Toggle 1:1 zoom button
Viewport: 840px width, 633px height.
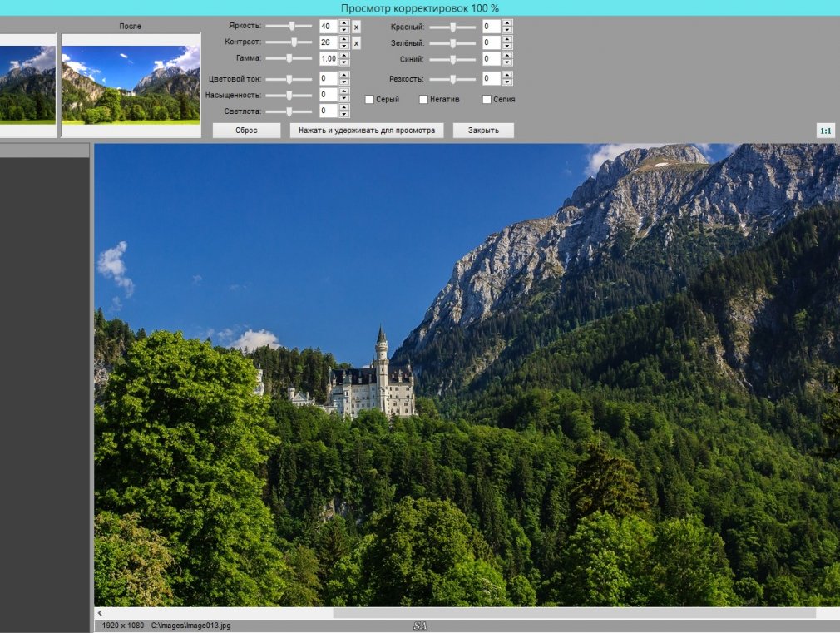pyautogui.click(x=826, y=131)
